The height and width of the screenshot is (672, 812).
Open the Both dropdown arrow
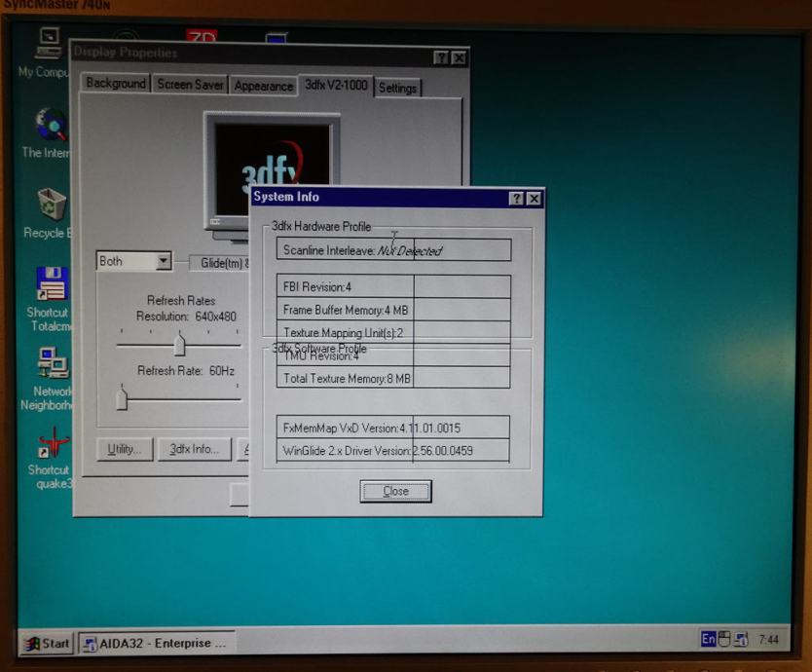click(x=164, y=261)
